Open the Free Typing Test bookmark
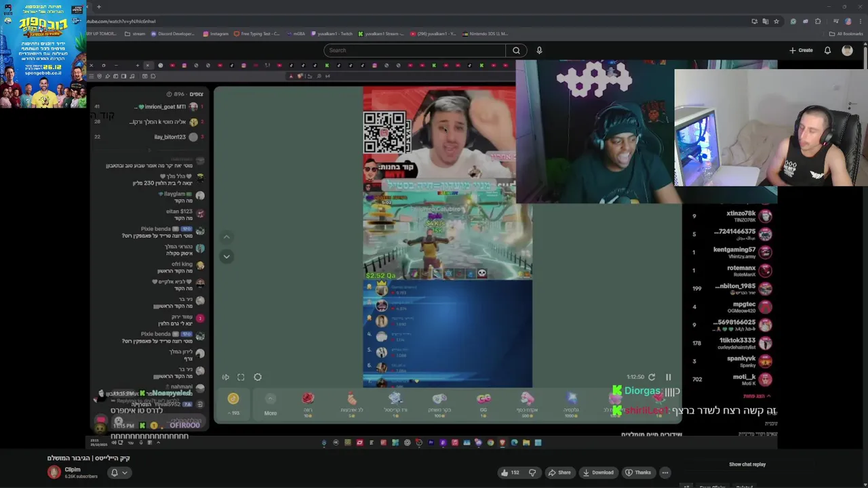The height and width of the screenshot is (488, 868). click(x=257, y=34)
